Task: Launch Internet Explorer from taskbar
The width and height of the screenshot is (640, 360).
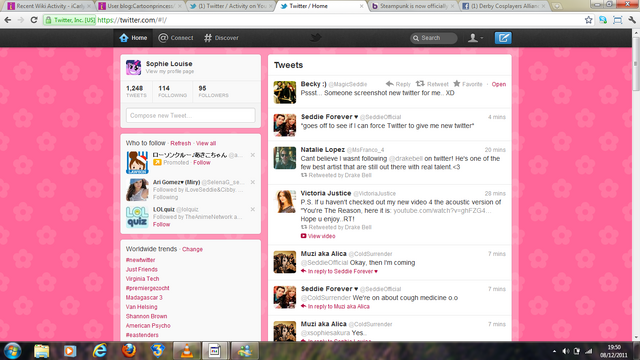Action: click(99, 351)
